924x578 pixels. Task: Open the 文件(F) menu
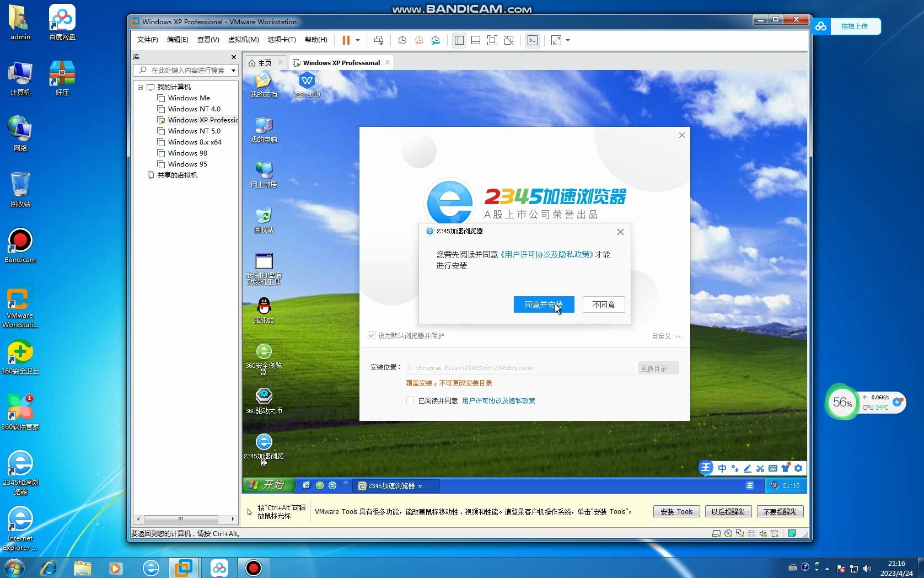pyautogui.click(x=147, y=40)
